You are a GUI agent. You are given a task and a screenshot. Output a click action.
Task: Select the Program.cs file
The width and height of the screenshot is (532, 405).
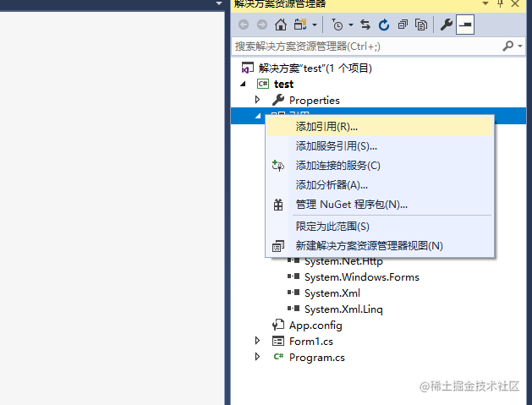[x=317, y=358]
